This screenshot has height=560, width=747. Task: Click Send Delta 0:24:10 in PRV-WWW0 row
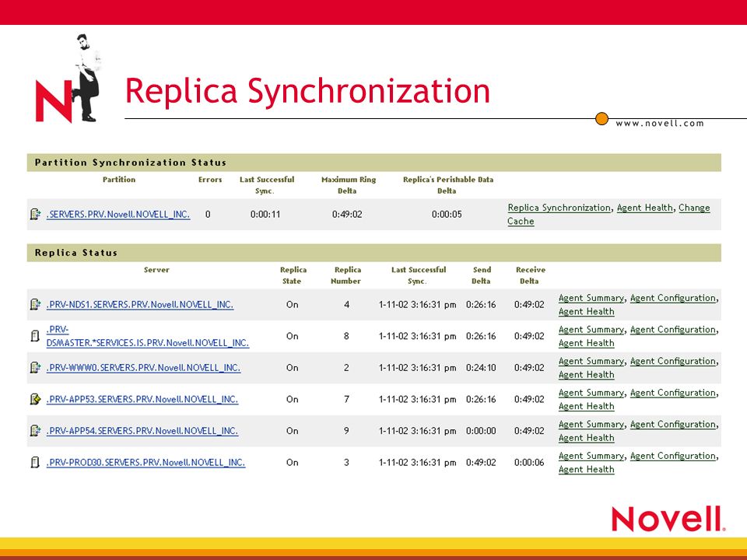coord(481,368)
